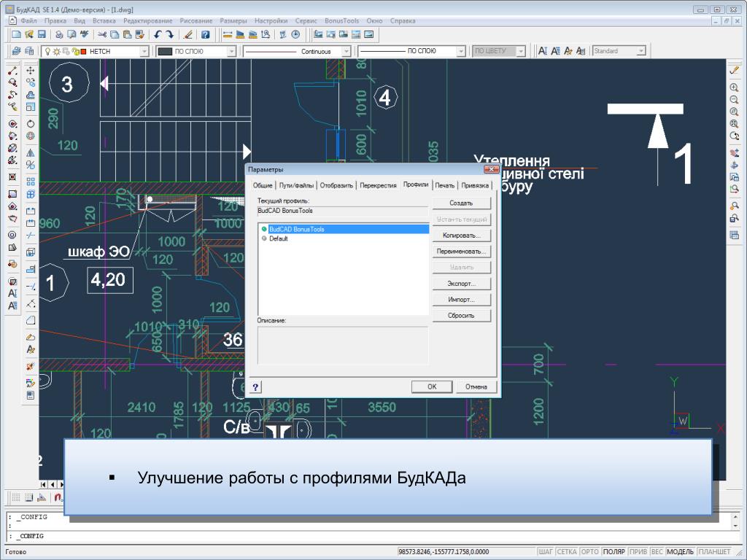Select the Line drawing tool
Viewport: 747px width, 560px height.
(12, 71)
